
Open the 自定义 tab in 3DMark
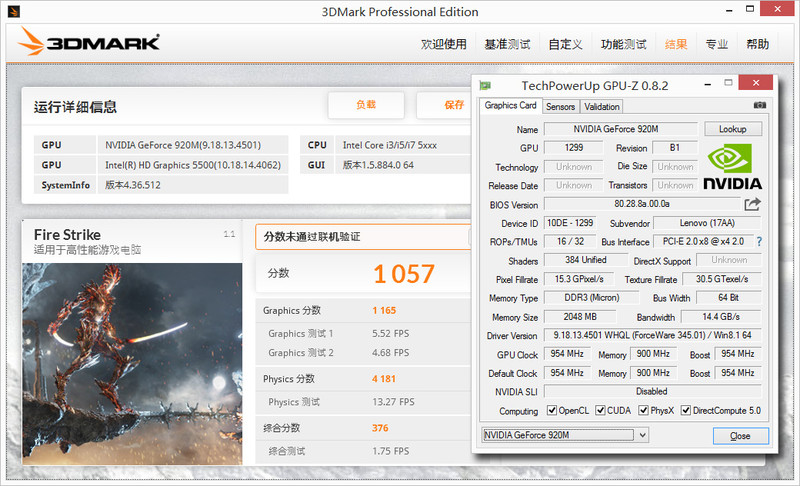[x=565, y=44]
